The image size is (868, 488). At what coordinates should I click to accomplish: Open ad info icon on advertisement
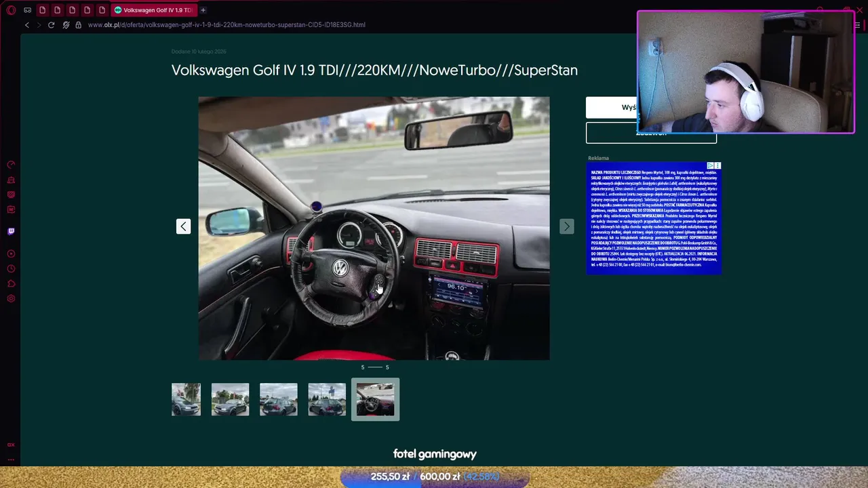tap(711, 165)
